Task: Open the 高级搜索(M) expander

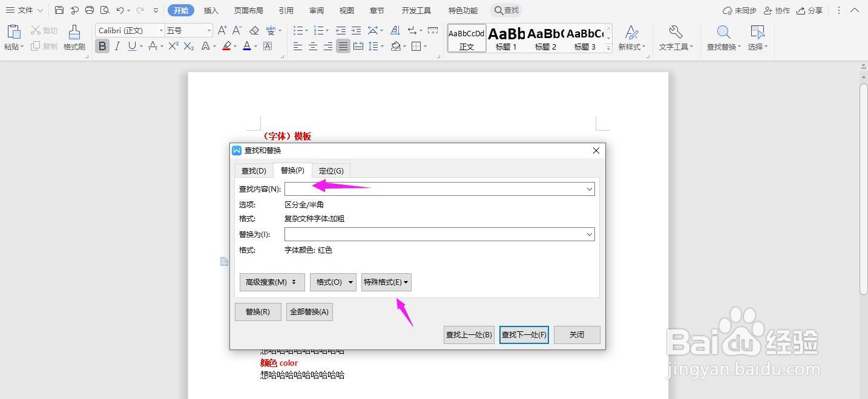Action: [x=272, y=282]
